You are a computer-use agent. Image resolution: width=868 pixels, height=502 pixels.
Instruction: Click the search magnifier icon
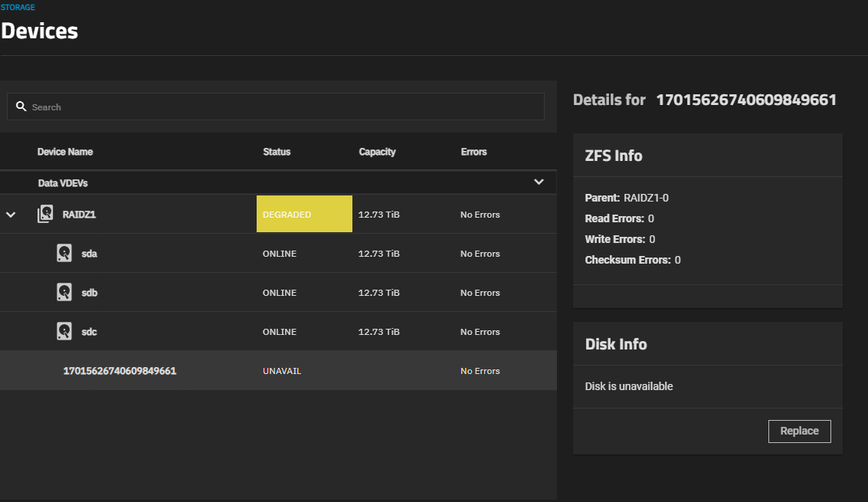tap(21, 107)
